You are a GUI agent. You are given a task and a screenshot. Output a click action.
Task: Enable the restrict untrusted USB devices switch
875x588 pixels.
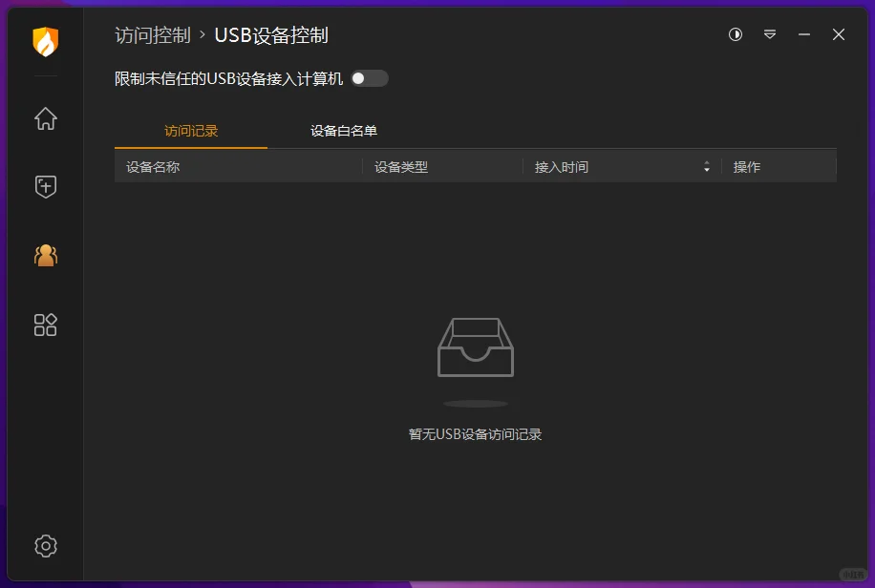[x=370, y=78]
